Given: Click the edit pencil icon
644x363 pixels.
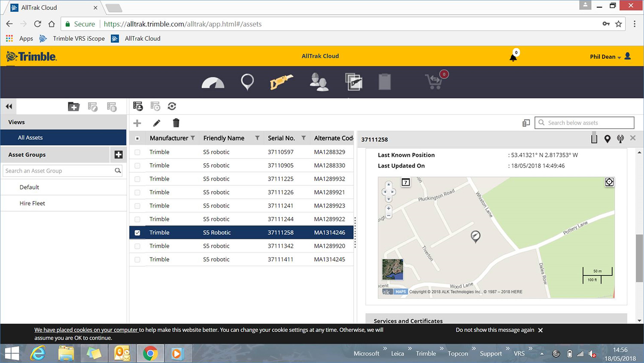Looking at the screenshot, I should tap(157, 123).
